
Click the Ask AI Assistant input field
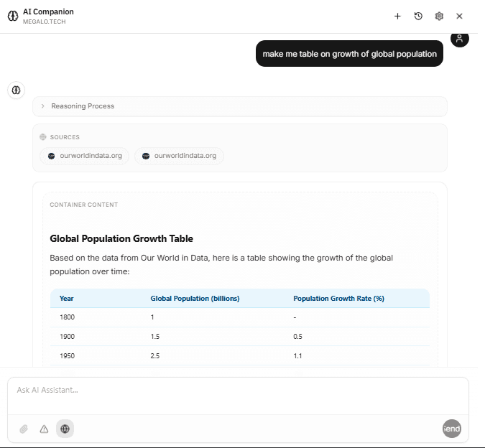point(237,390)
